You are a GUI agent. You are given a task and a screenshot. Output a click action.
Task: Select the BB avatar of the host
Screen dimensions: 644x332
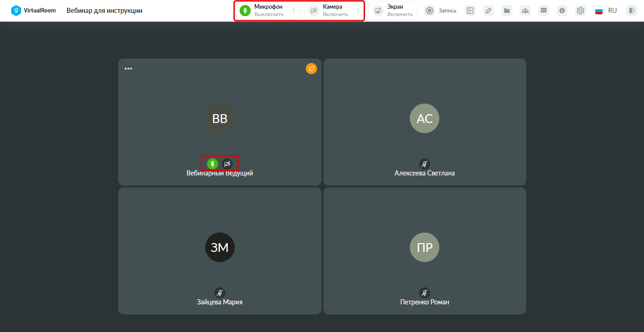220,118
